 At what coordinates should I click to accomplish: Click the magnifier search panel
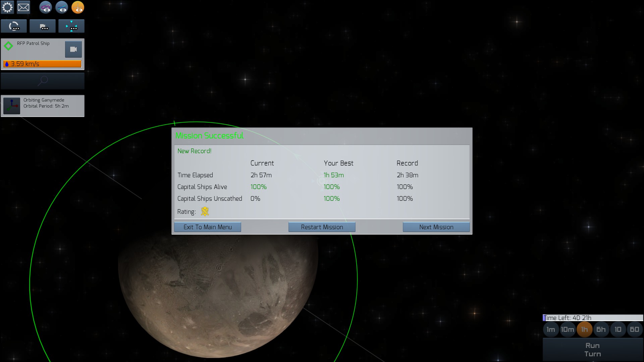click(43, 81)
